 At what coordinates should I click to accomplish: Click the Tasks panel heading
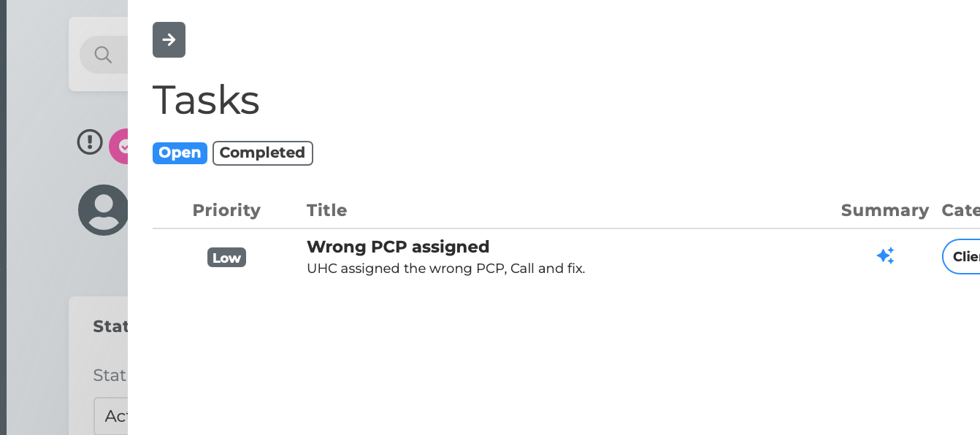206,100
